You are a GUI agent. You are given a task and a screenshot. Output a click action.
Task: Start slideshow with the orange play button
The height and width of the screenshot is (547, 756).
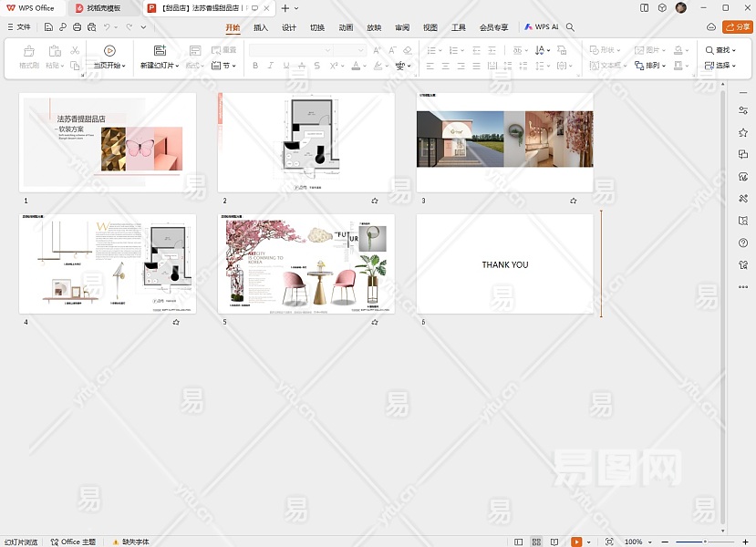point(576,542)
